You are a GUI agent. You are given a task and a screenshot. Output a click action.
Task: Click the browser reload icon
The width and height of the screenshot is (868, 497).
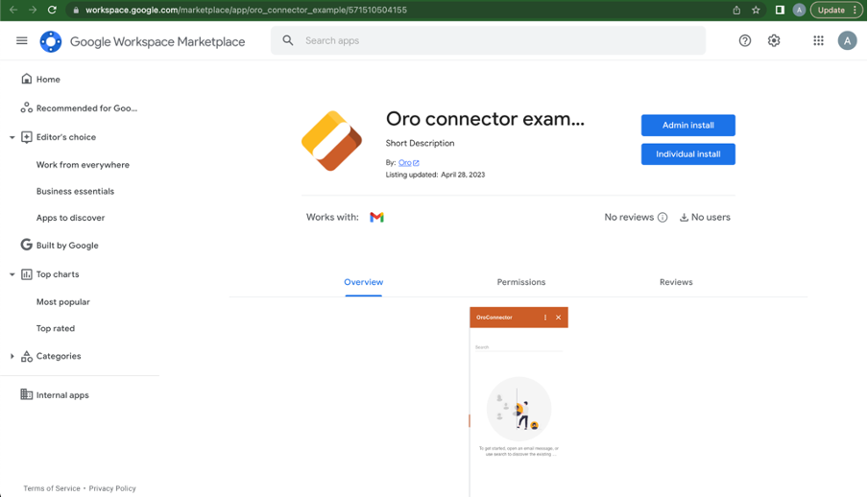coord(52,10)
